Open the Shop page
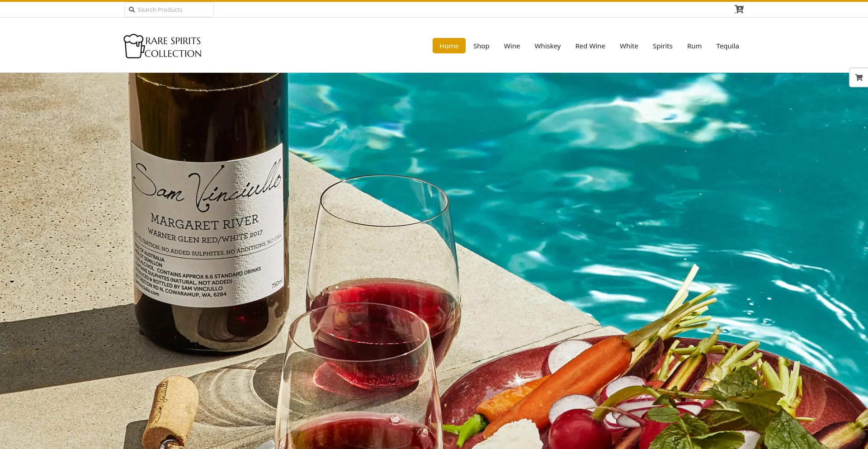 coord(481,46)
